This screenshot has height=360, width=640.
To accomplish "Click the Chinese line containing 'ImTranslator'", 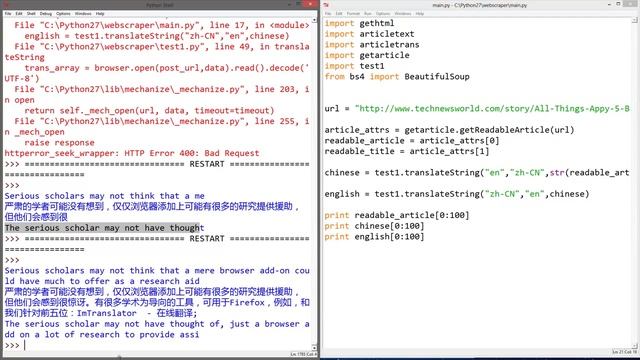I will (101, 313).
